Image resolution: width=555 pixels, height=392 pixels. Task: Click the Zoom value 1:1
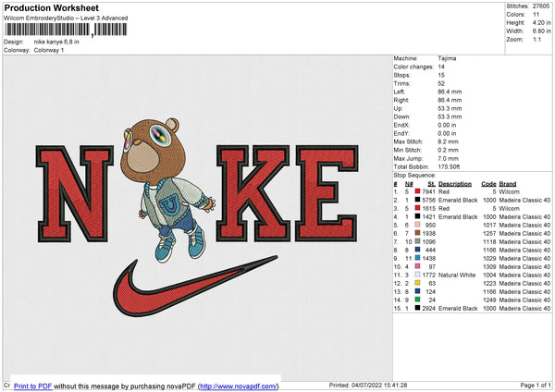tap(536, 39)
